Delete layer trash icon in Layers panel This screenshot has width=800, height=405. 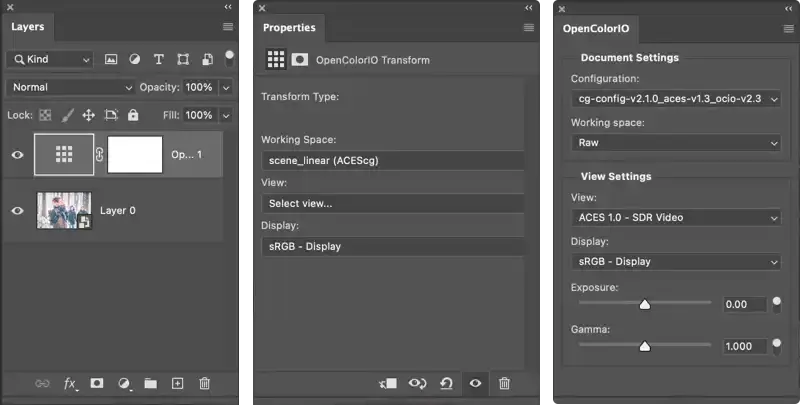tap(205, 383)
